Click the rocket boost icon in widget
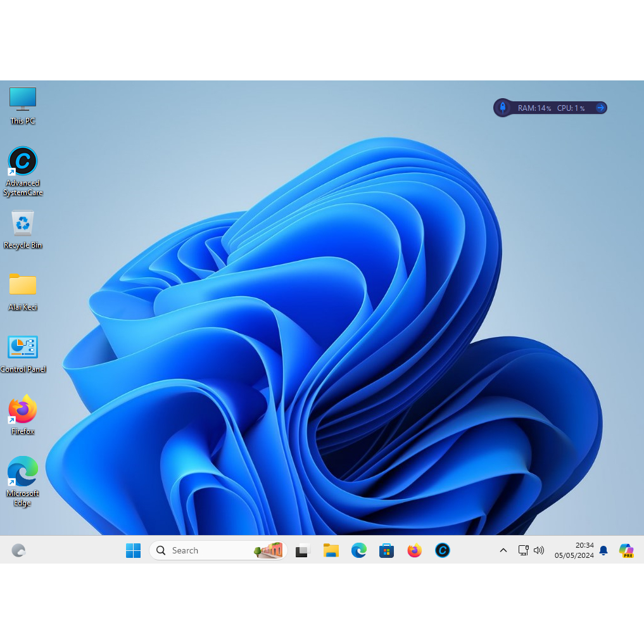Screen dimensions: 644x644 pos(502,108)
